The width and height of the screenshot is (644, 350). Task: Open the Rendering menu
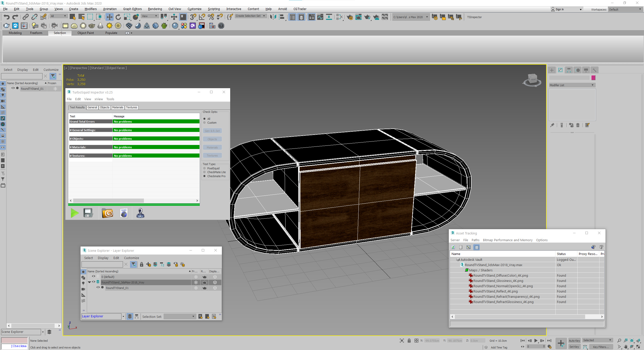[155, 9]
